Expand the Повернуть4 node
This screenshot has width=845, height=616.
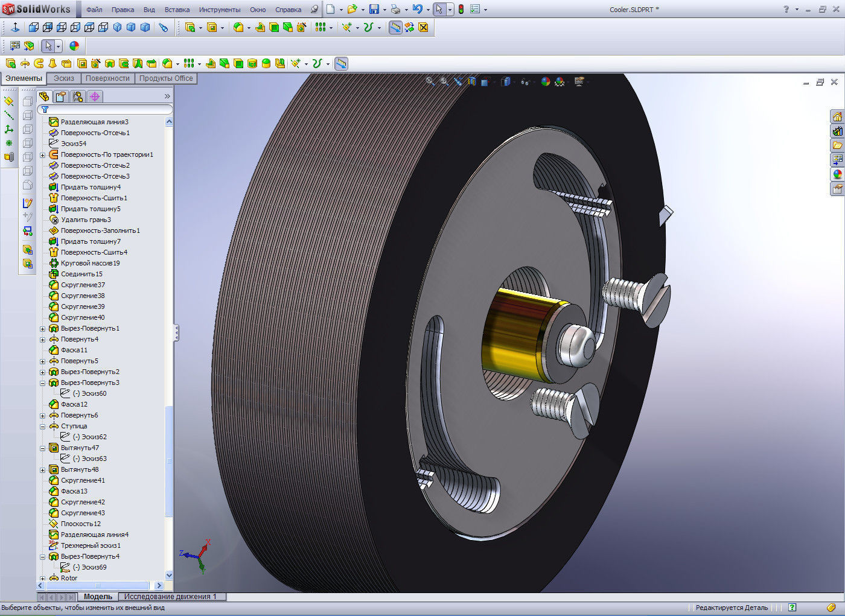coord(43,340)
